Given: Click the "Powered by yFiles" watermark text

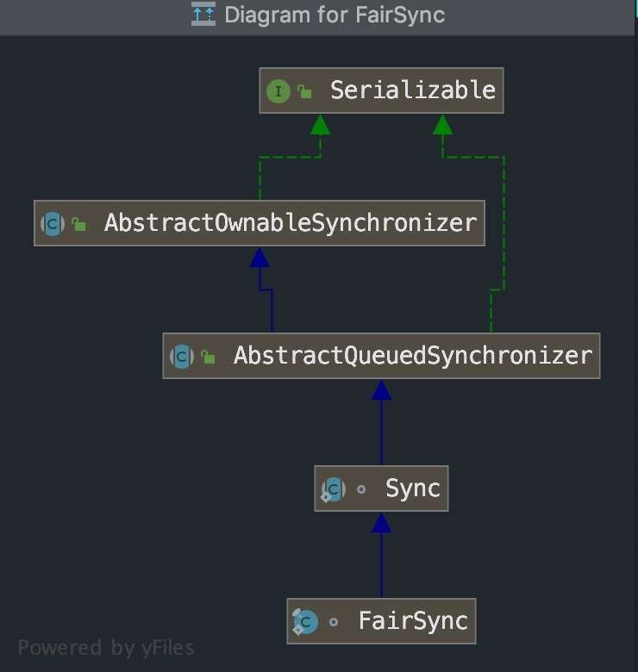Looking at the screenshot, I should [106, 648].
